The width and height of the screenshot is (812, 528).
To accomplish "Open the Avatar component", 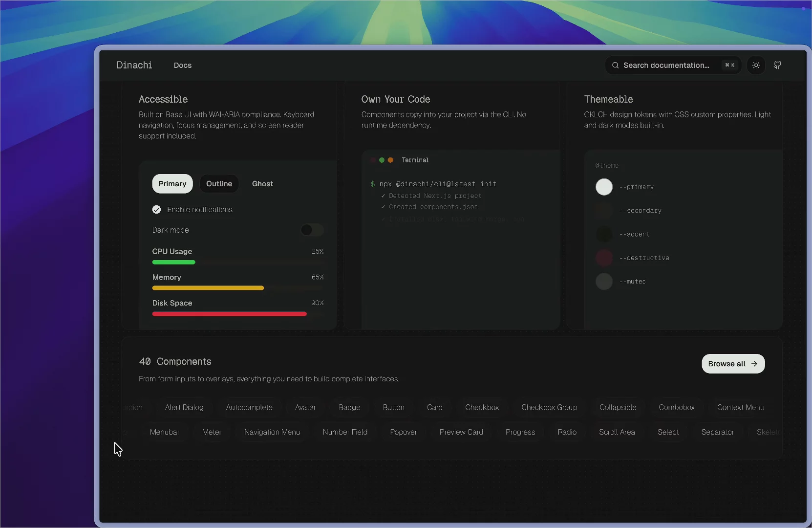I will tap(305, 407).
